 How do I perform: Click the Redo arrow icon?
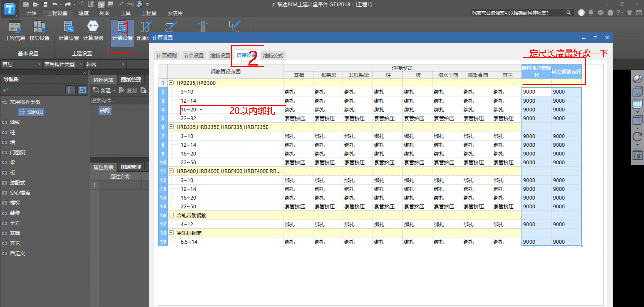(68, 4)
